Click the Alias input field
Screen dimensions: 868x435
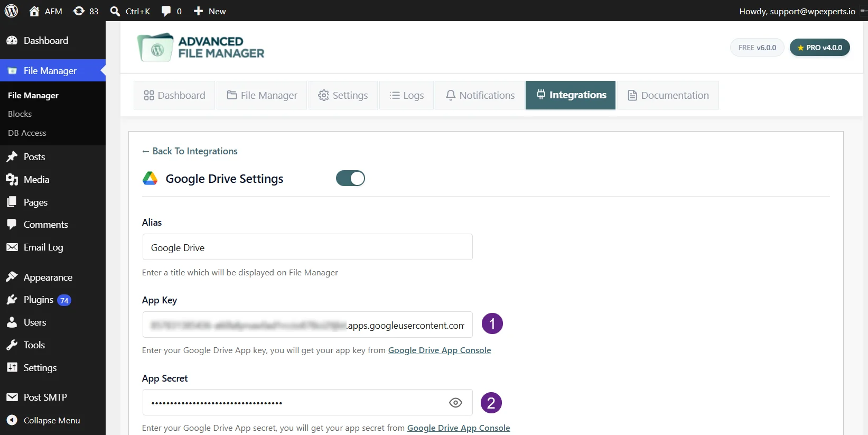click(307, 247)
